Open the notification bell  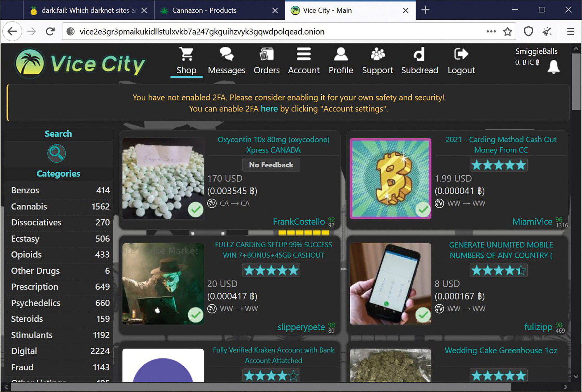pyautogui.click(x=554, y=67)
